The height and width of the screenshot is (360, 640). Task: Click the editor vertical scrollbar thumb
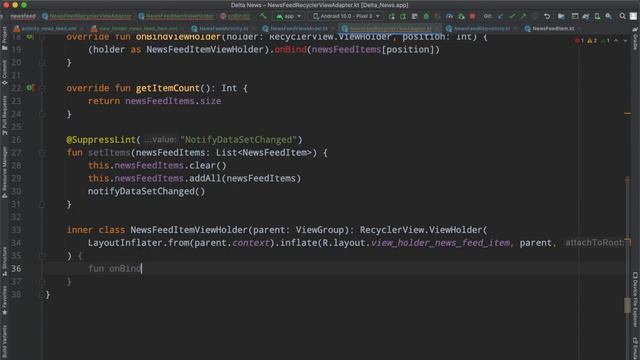pos(627,305)
